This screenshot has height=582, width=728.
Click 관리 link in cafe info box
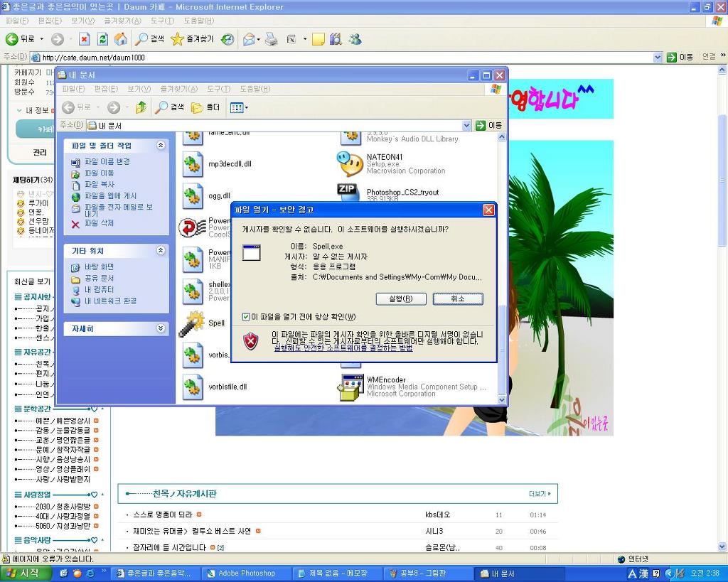pos(40,153)
